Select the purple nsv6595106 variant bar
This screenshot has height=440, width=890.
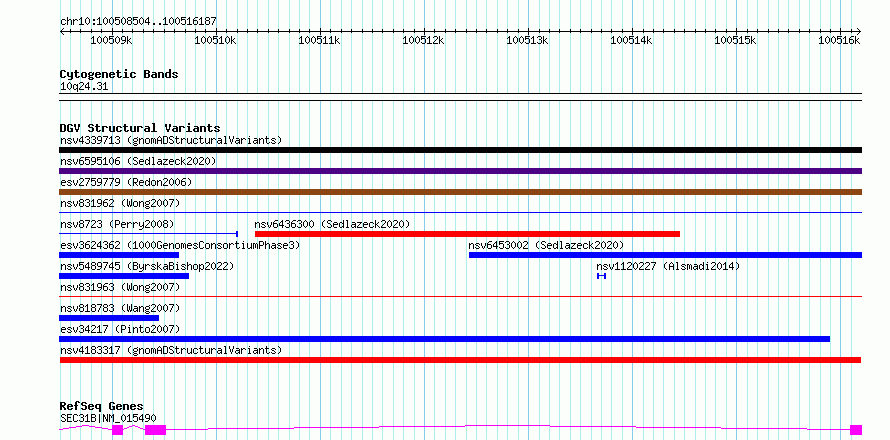pyautogui.click(x=460, y=171)
